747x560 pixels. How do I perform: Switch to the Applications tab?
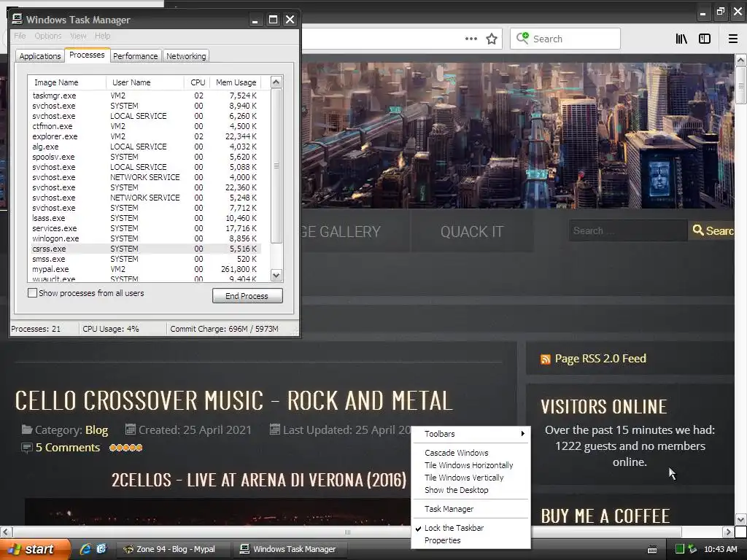tap(40, 55)
